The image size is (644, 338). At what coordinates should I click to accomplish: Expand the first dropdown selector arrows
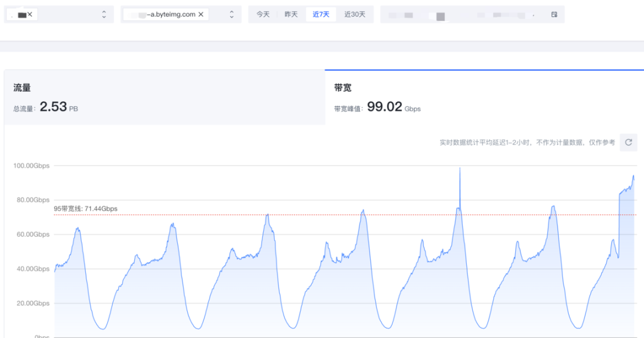point(104,14)
